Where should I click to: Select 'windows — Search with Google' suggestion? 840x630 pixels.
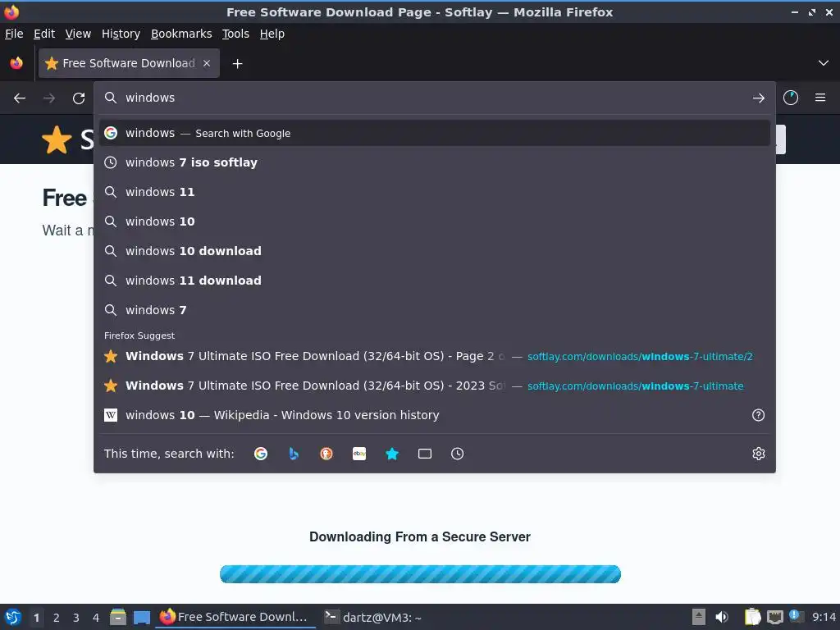tap(435, 133)
